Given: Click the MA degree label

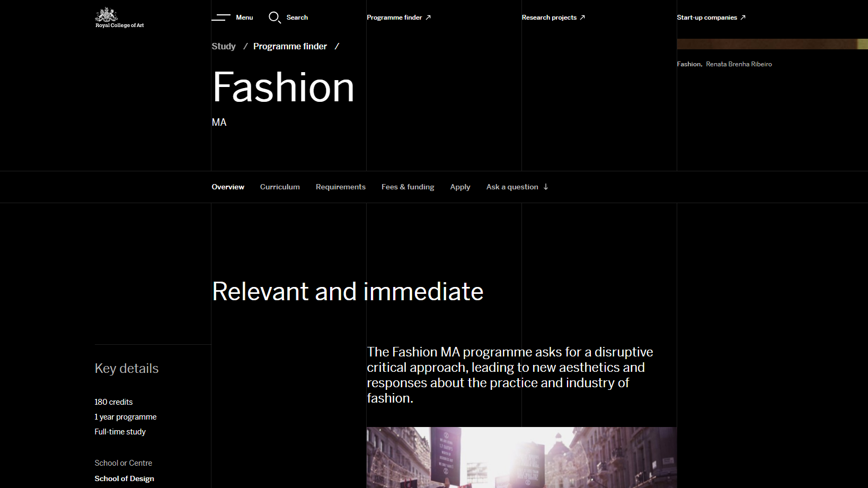Looking at the screenshot, I should (x=219, y=123).
